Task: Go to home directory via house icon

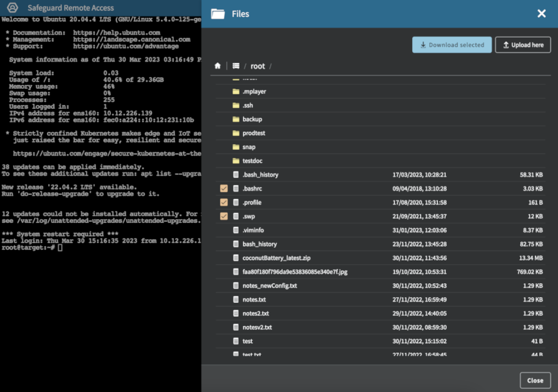Action: point(218,66)
